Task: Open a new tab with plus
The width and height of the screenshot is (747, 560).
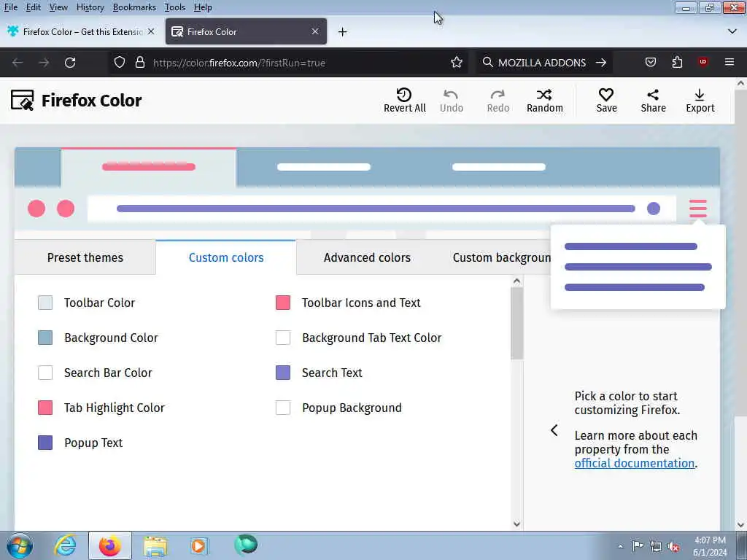Action: click(343, 32)
